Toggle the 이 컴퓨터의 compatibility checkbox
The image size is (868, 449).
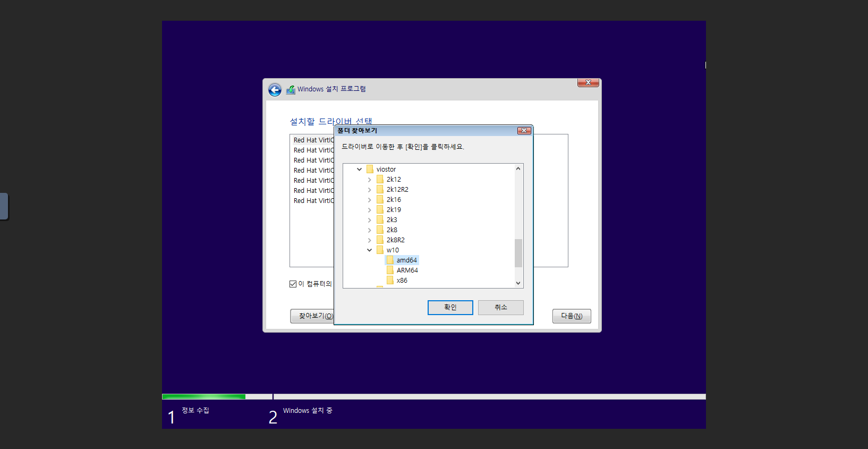point(293,284)
